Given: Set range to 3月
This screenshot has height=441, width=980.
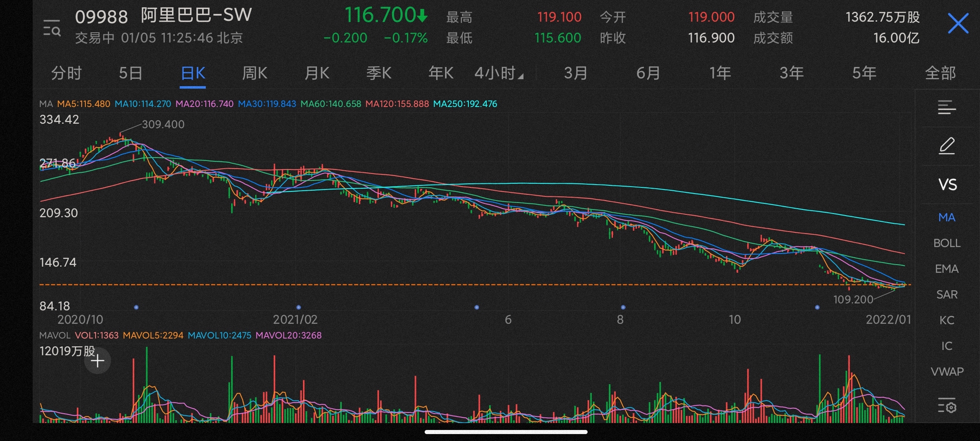Looking at the screenshot, I should click(x=576, y=73).
